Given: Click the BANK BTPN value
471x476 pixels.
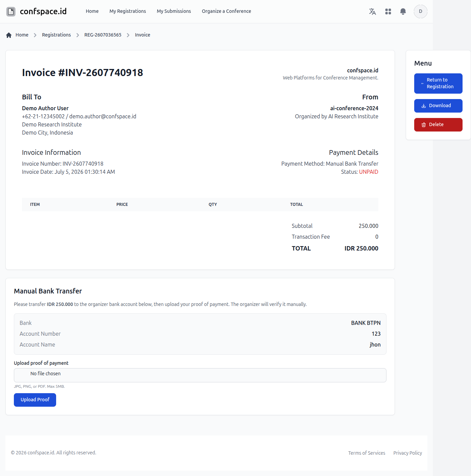Looking at the screenshot, I should [366, 323].
